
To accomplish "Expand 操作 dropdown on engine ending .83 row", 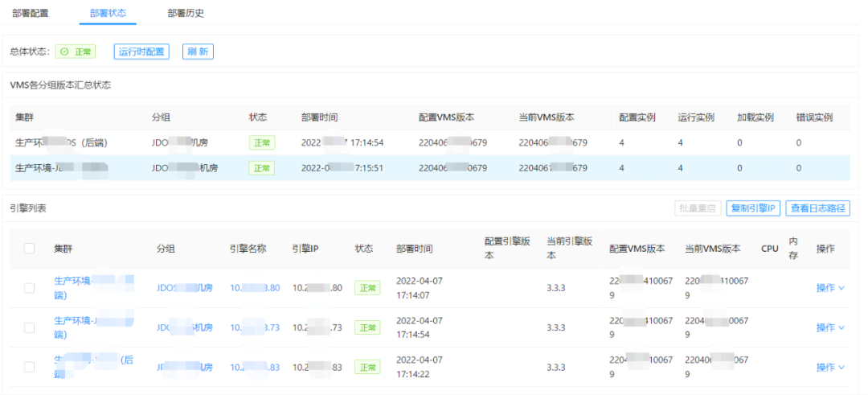I will [830, 367].
